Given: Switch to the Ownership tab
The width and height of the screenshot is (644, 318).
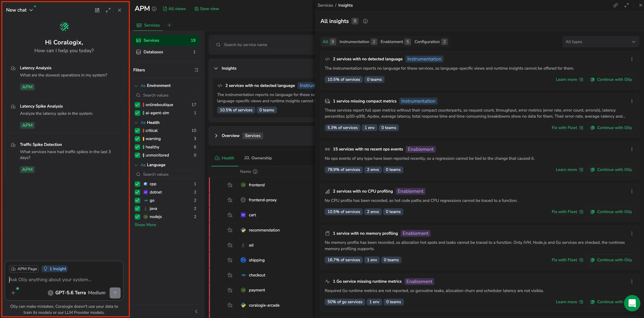Looking at the screenshot, I should click(x=258, y=158).
